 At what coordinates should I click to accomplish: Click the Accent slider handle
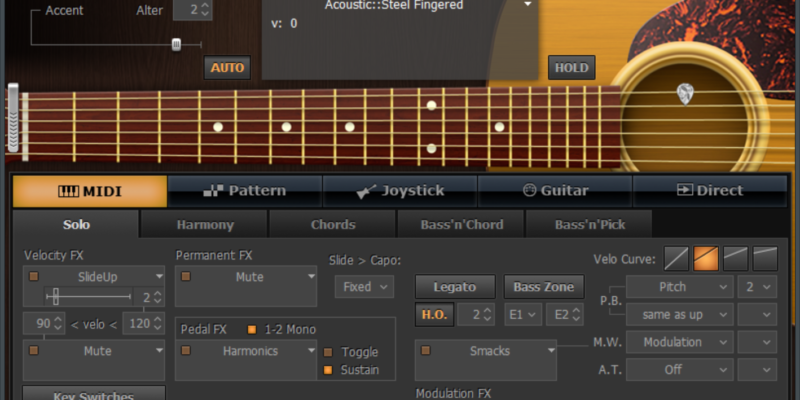(x=176, y=45)
